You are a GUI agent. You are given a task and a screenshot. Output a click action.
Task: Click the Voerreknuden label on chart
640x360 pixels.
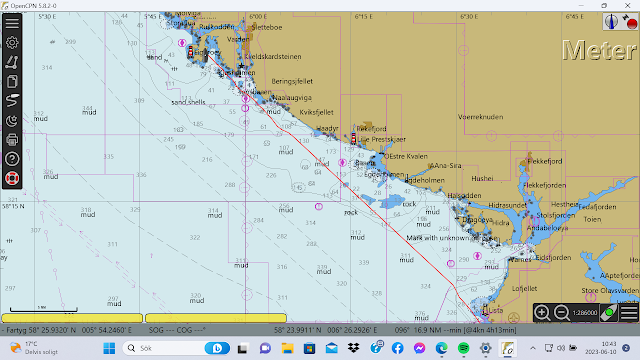(x=480, y=117)
